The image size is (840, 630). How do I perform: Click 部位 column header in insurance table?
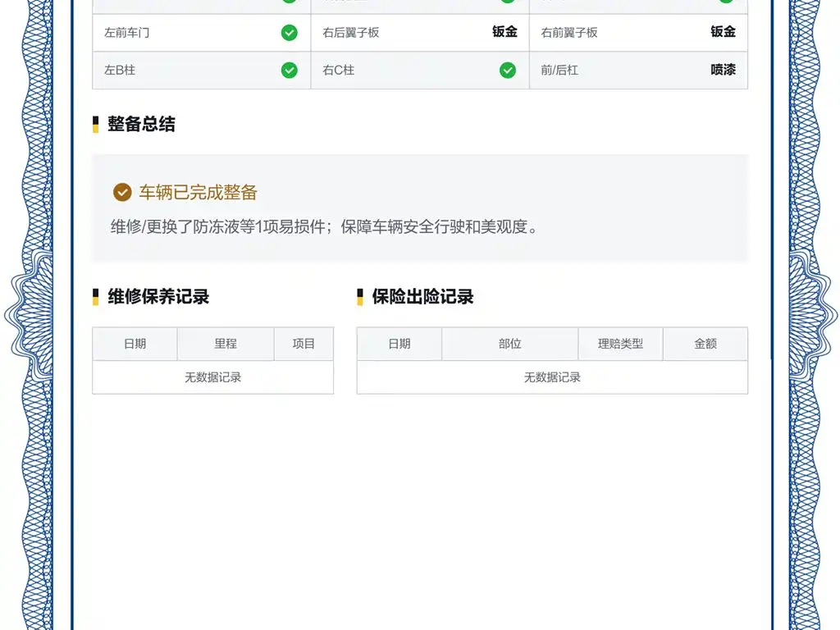point(510,344)
